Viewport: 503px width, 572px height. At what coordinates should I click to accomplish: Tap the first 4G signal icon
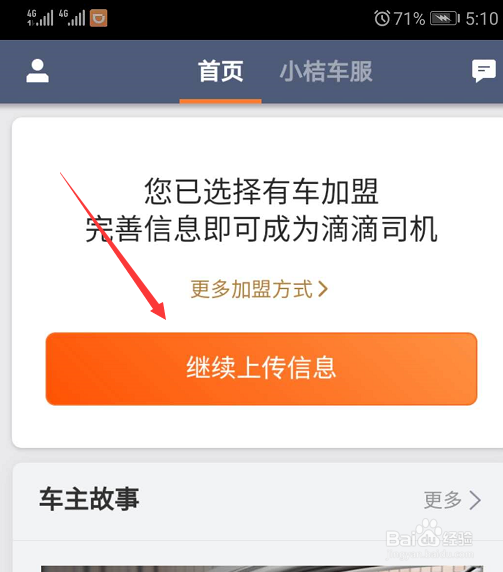coord(40,18)
